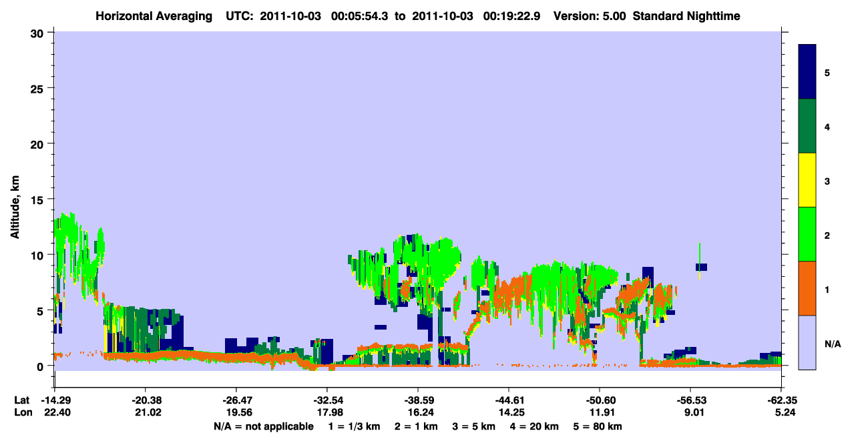This screenshot has height=445, width=868.
Task: Click the orange colorbar segment labeled 1
Action: (x=807, y=288)
